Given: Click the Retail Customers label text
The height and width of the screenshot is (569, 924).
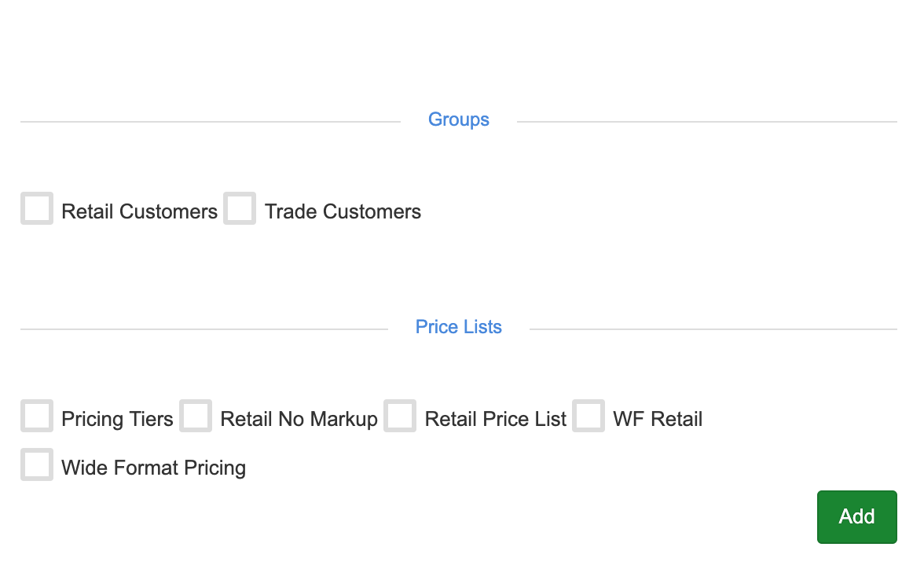Looking at the screenshot, I should pyautogui.click(x=139, y=212).
